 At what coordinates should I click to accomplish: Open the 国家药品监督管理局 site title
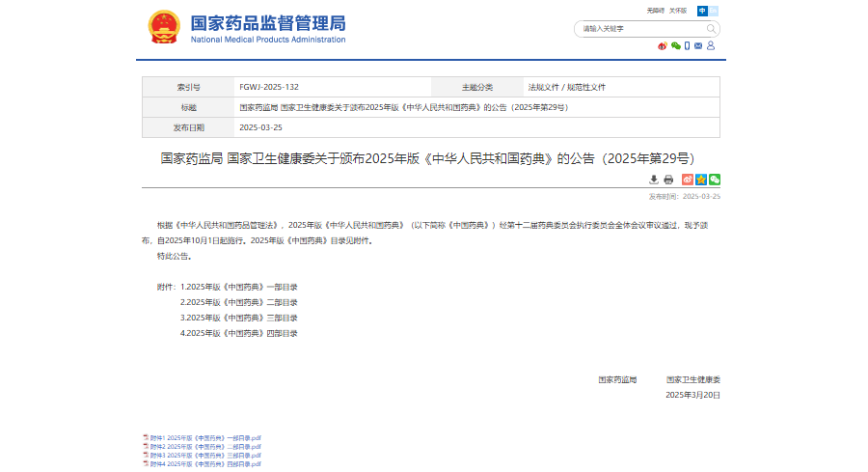(x=268, y=23)
